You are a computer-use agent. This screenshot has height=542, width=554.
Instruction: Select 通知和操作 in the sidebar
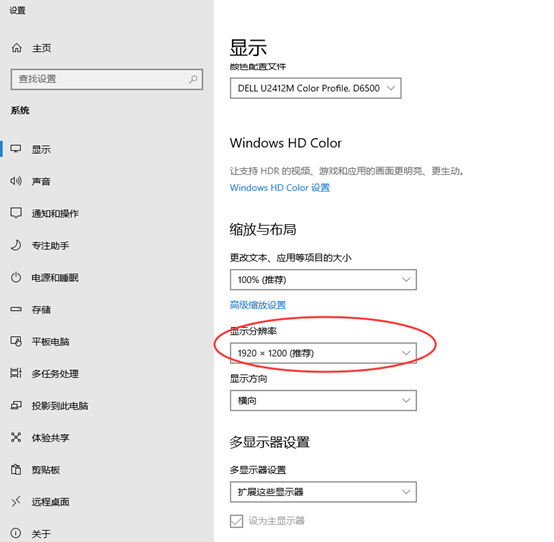[55, 213]
